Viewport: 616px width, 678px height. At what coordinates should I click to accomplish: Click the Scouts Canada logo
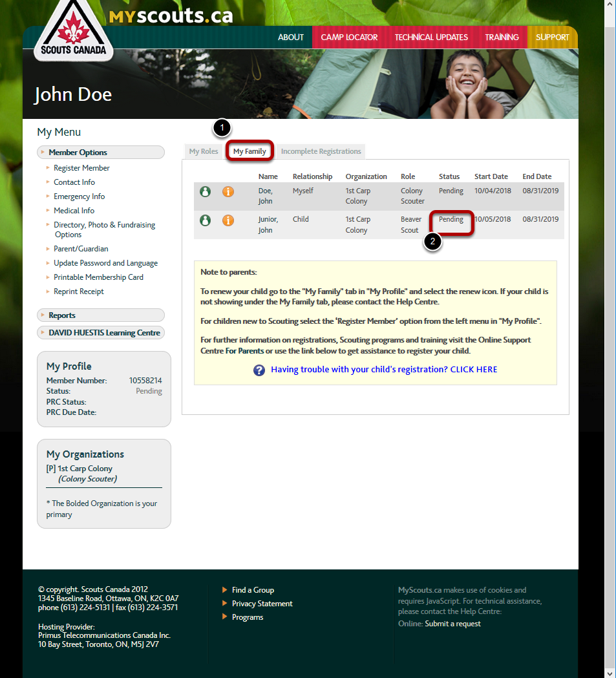click(x=73, y=30)
